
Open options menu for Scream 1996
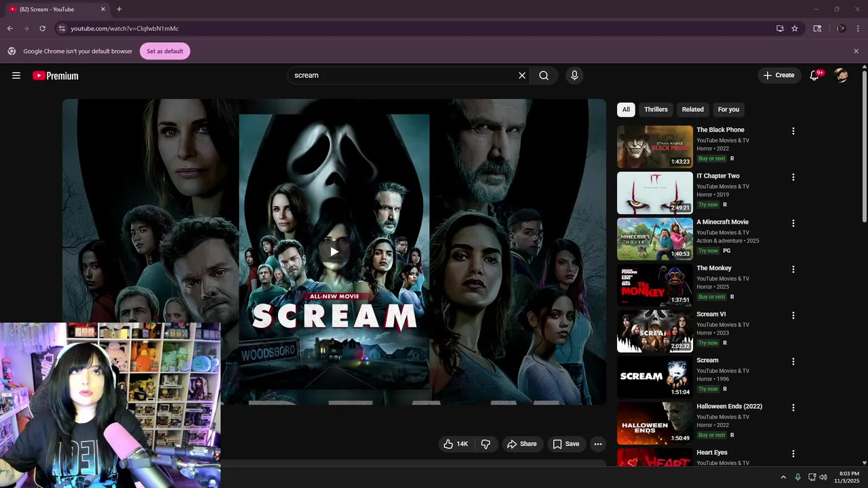(793, 362)
